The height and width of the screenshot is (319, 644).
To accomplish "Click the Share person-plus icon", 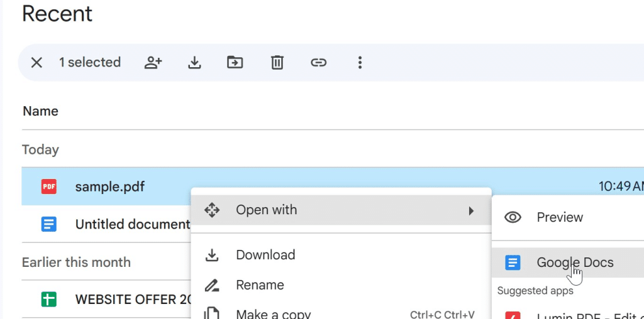I will 153,62.
